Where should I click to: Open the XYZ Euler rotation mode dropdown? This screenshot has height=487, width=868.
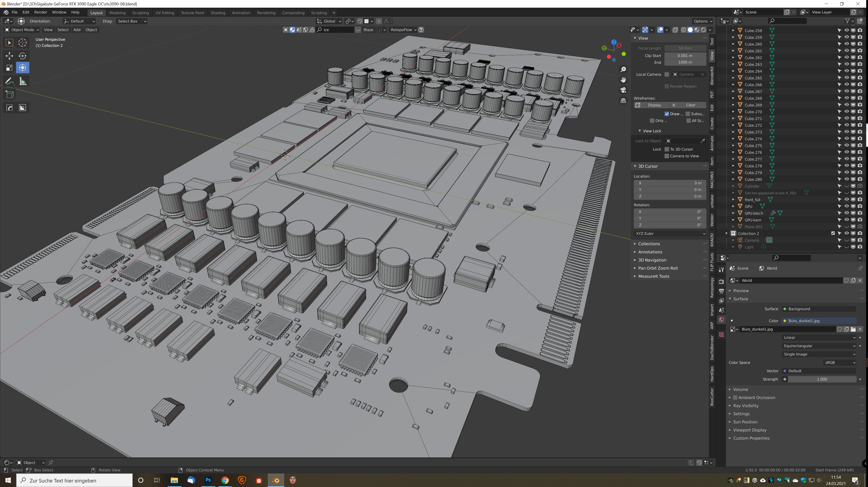coord(670,233)
